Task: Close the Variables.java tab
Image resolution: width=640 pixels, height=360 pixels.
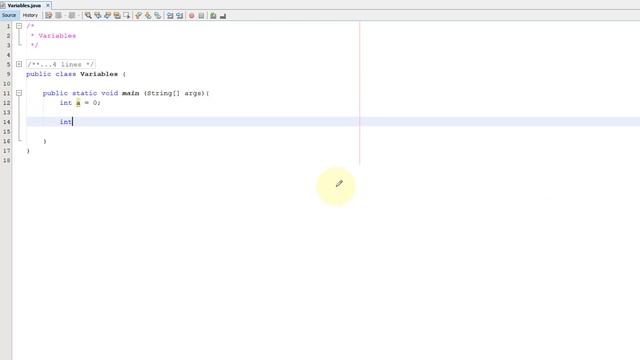Action: 48,5
